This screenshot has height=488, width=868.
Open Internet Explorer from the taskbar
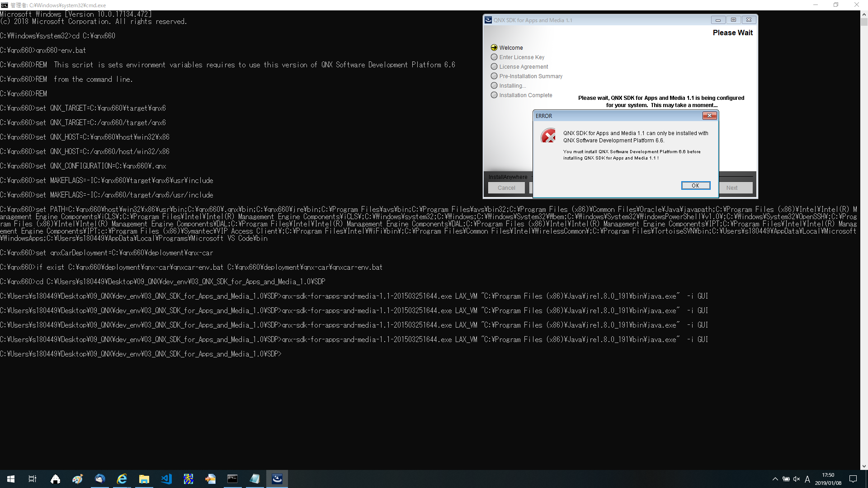[x=122, y=479]
